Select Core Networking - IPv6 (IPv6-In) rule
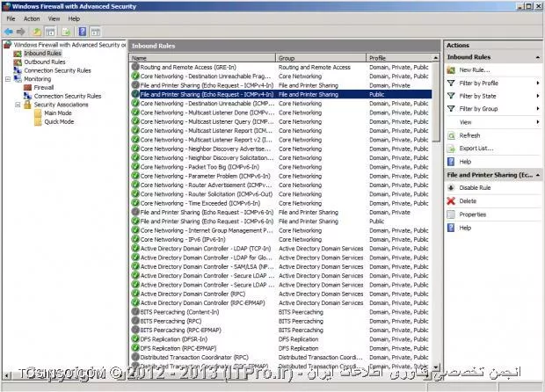This screenshot has width=545, height=392. coord(281,239)
